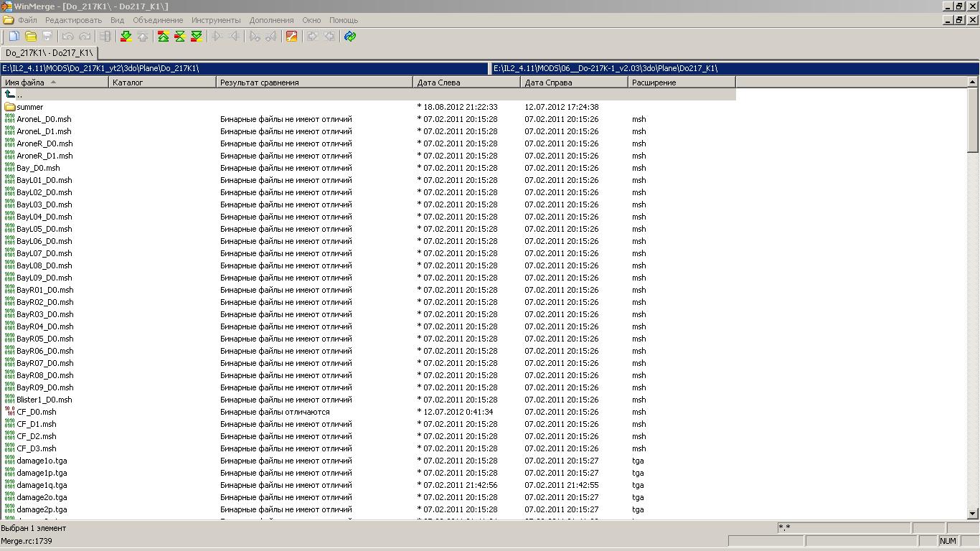Select the Do_217K1\ - Do217_K1\ tab

(x=49, y=53)
